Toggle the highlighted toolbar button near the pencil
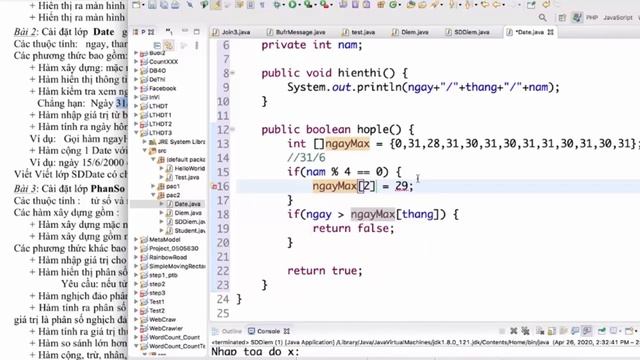 pos(217,5)
